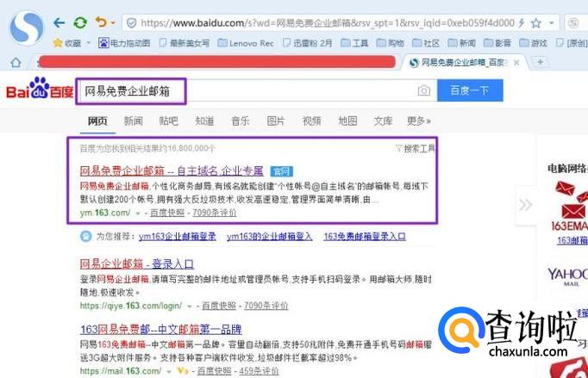Click the home icon in tab bar
Image resolution: width=588 pixels, height=378 pixels.
tap(16, 62)
